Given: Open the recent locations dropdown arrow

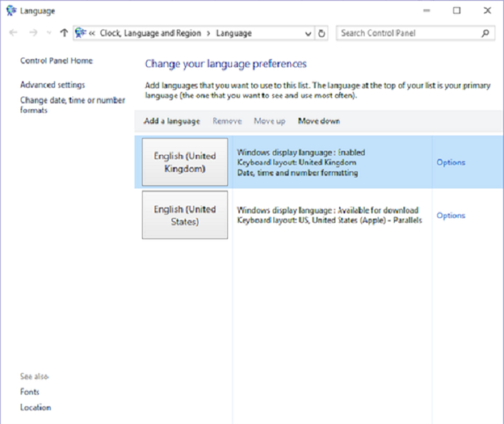Looking at the screenshot, I should click(x=49, y=32).
